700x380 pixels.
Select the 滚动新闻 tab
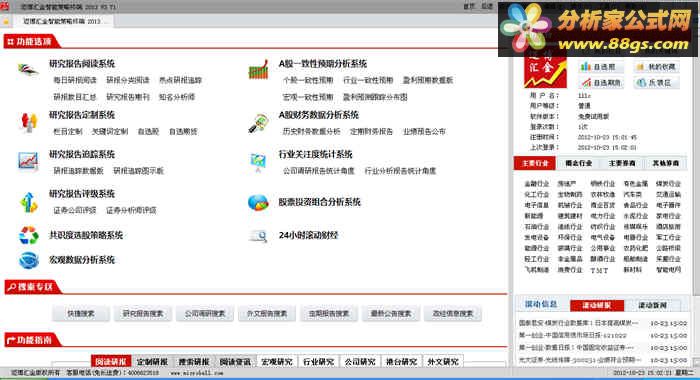(652, 305)
